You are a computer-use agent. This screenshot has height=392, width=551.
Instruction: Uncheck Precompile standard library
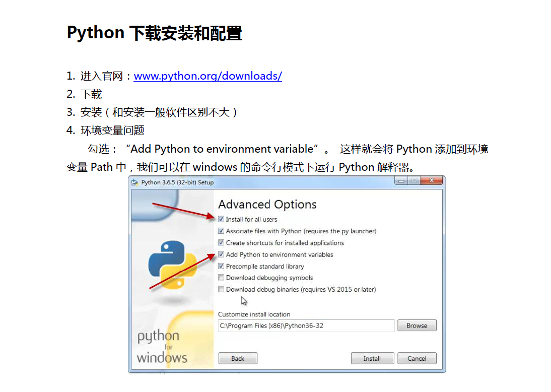[x=222, y=266]
